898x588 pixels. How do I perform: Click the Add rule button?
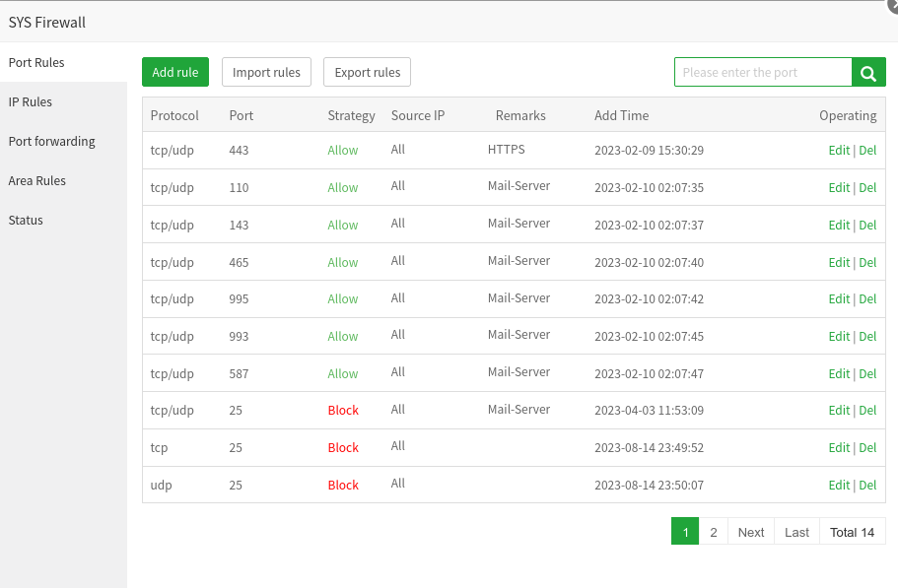pos(175,72)
